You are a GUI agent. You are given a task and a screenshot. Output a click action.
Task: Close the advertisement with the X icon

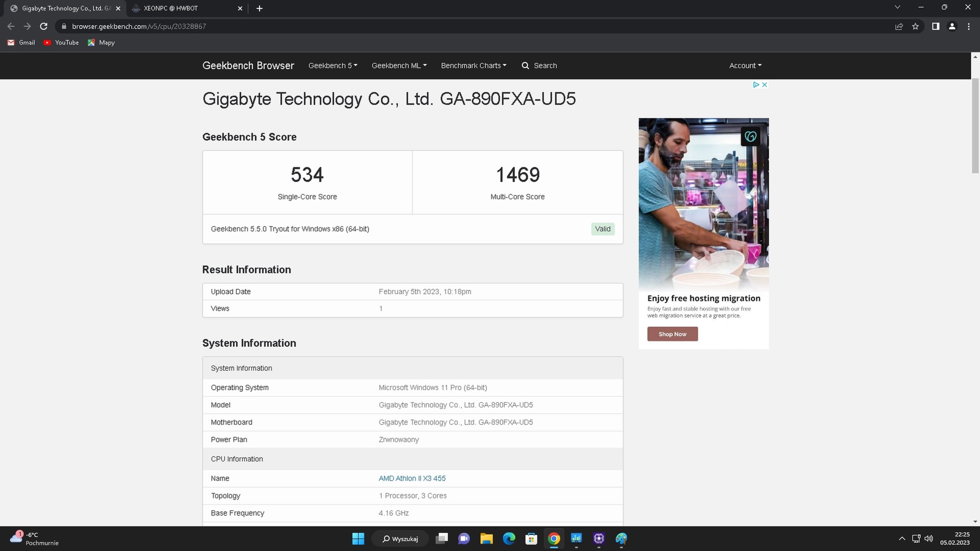pyautogui.click(x=765, y=85)
